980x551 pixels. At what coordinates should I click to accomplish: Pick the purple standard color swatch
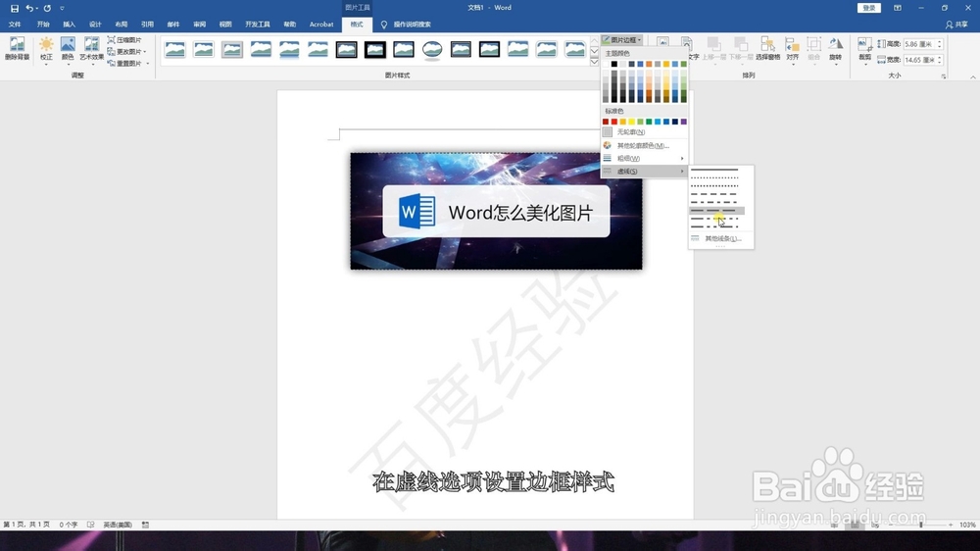pos(684,122)
